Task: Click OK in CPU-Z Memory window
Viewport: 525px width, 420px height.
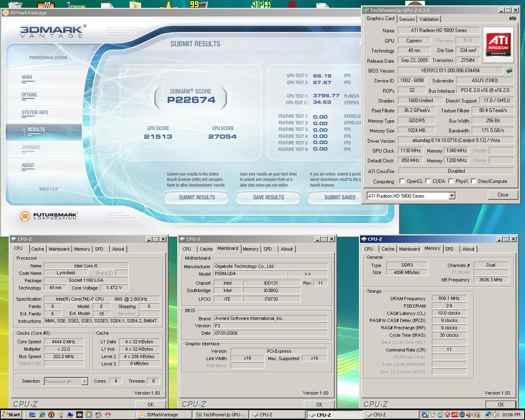Action: tap(501, 404)
